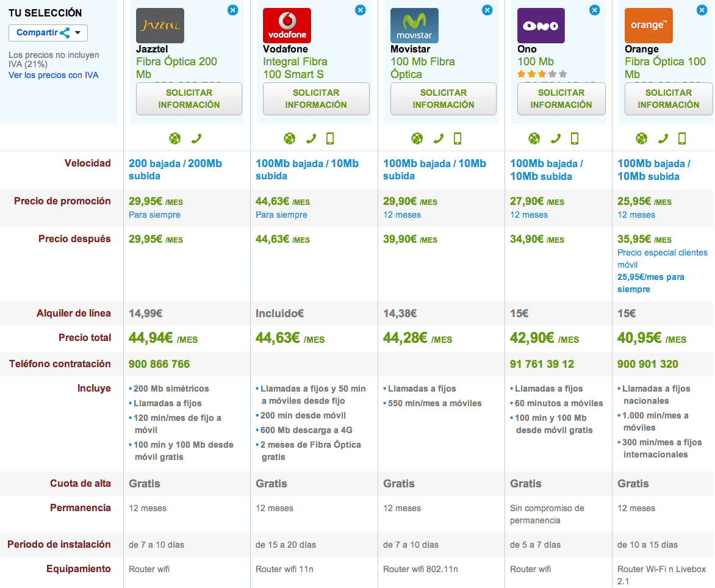Click Ono phone number 91 761 39 12
The height and width of the screenshot is (588, 715).
pyautogui.click(x=542, y=364)
